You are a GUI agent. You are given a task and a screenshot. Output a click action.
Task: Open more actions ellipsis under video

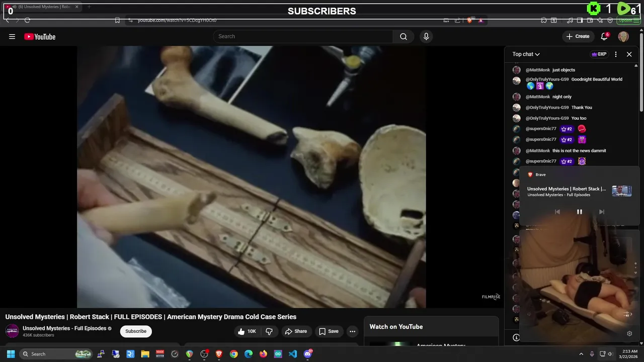pos(352,331)
